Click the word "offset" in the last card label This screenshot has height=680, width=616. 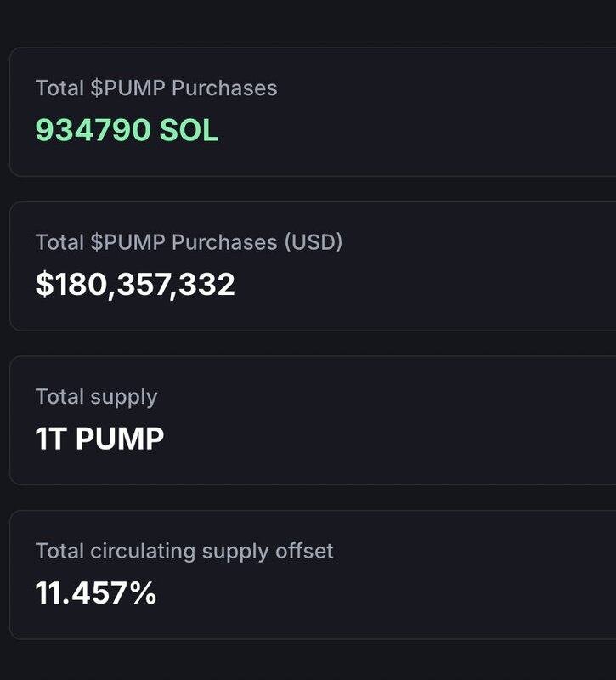point(304,551)
